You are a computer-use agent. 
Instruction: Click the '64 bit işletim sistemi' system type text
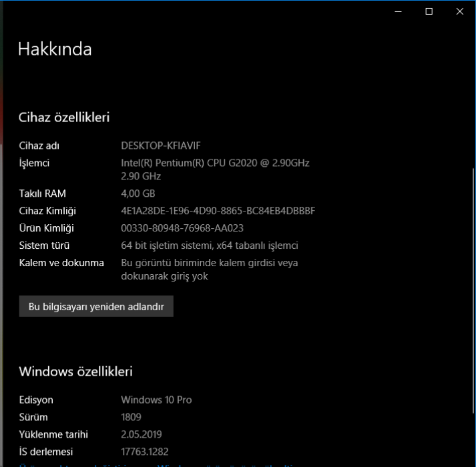point(209,246)
